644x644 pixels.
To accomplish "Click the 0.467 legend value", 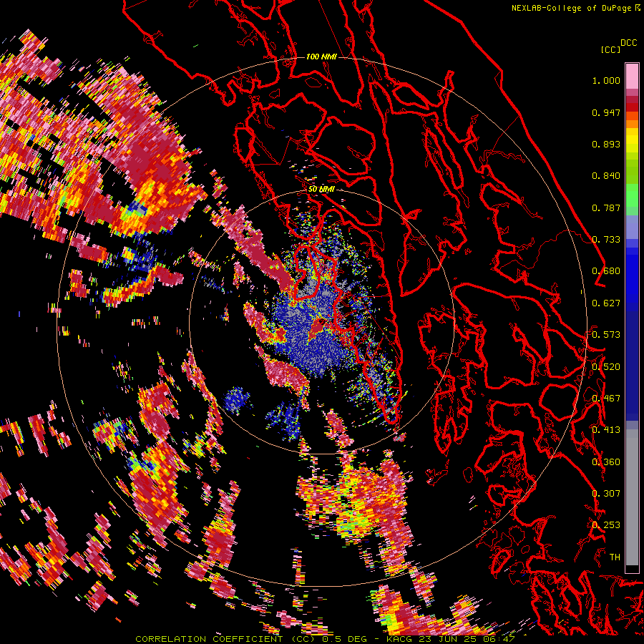I will (606, 399).
